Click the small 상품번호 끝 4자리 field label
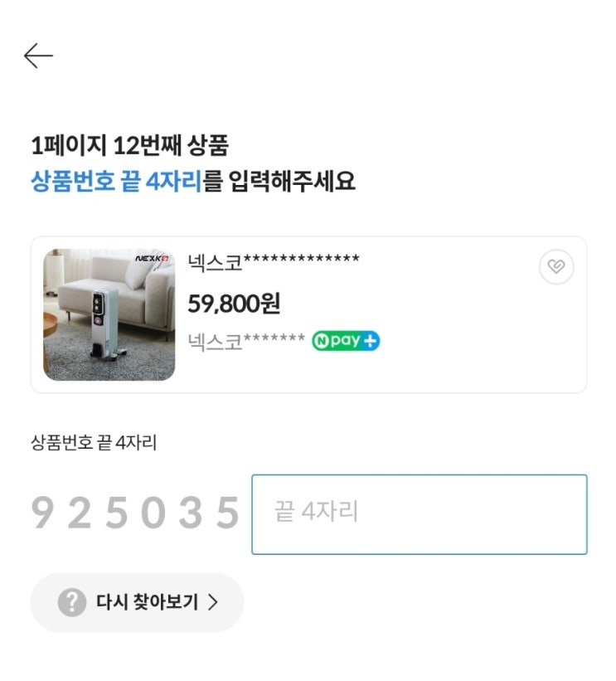The image size is (616, 681). (94, 443)
